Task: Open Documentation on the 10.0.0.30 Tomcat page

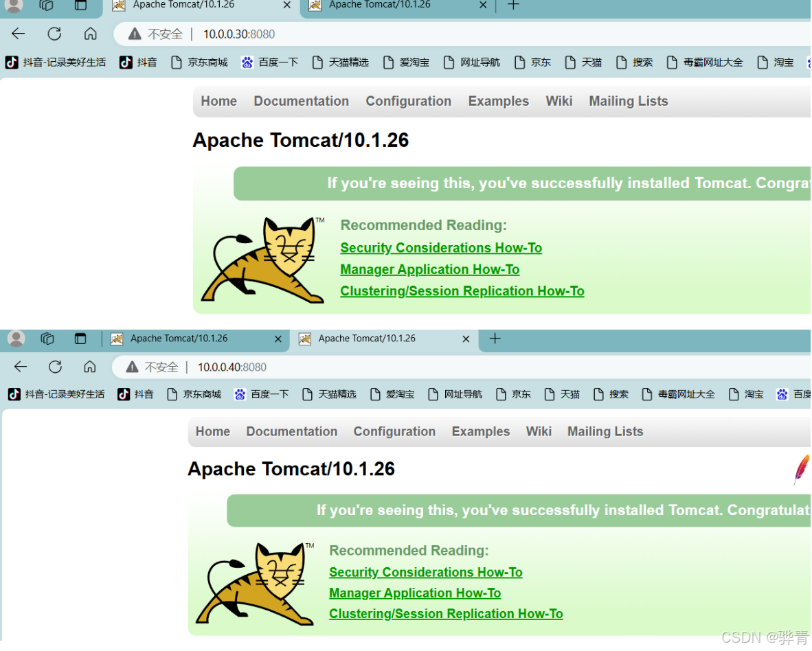Action: tap(302, 102)
